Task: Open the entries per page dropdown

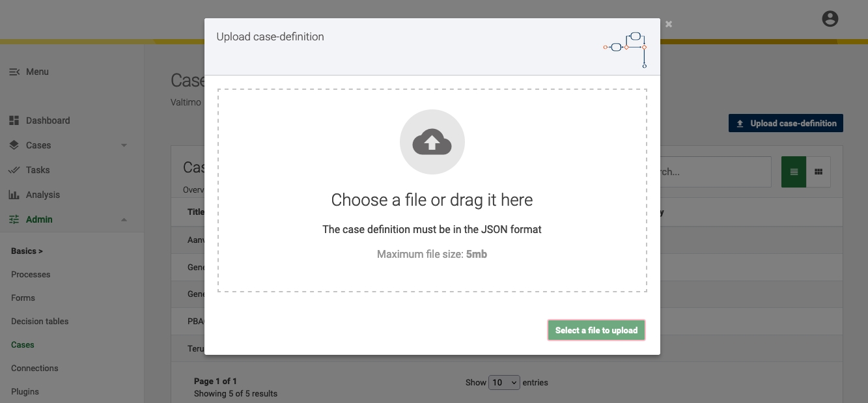Action: (x=504, y=382)
